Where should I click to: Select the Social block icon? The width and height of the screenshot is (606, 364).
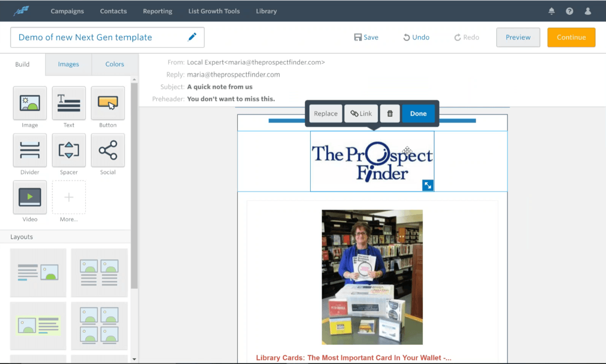coord(108,150)
